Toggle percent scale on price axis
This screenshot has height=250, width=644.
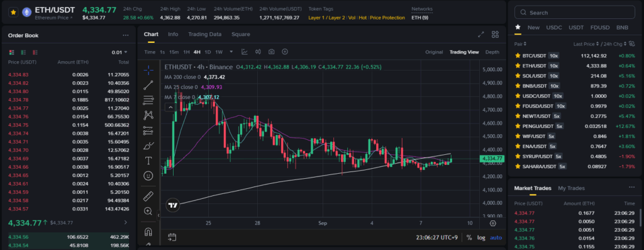tap(469, 237)
